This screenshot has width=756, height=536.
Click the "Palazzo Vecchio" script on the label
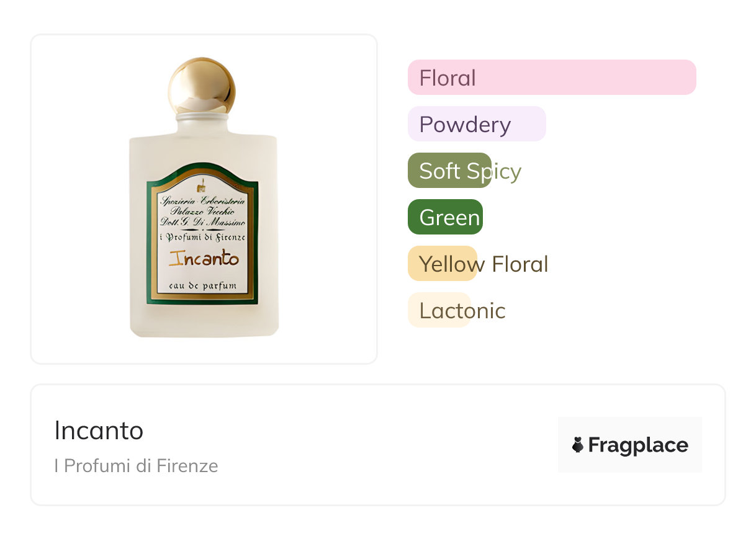[x=203, y=212]
